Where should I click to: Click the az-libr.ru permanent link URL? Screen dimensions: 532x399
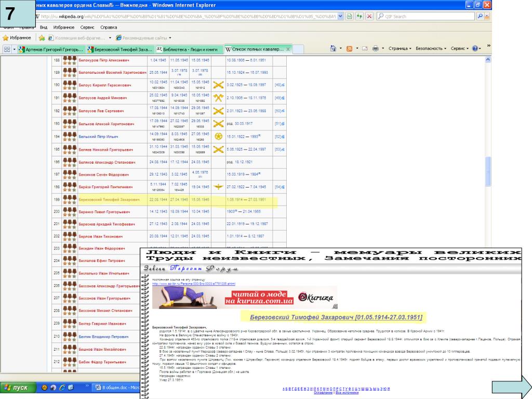(193, 284)
